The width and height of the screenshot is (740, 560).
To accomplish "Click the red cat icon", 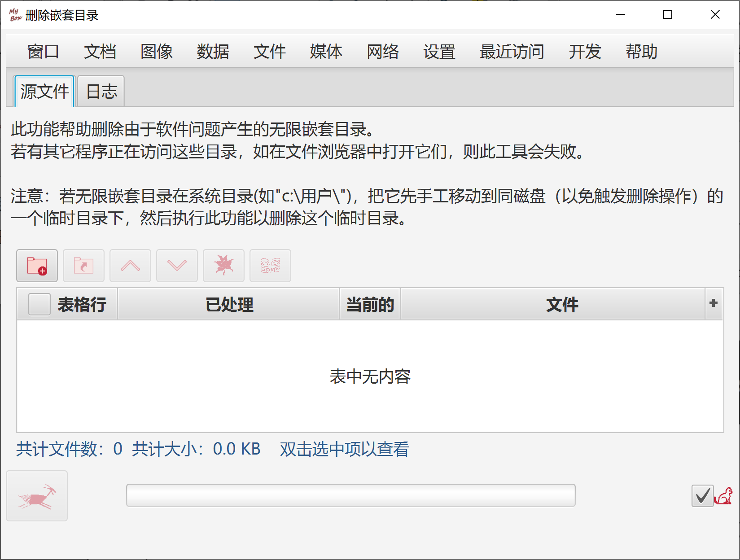I will click(723, 496).
